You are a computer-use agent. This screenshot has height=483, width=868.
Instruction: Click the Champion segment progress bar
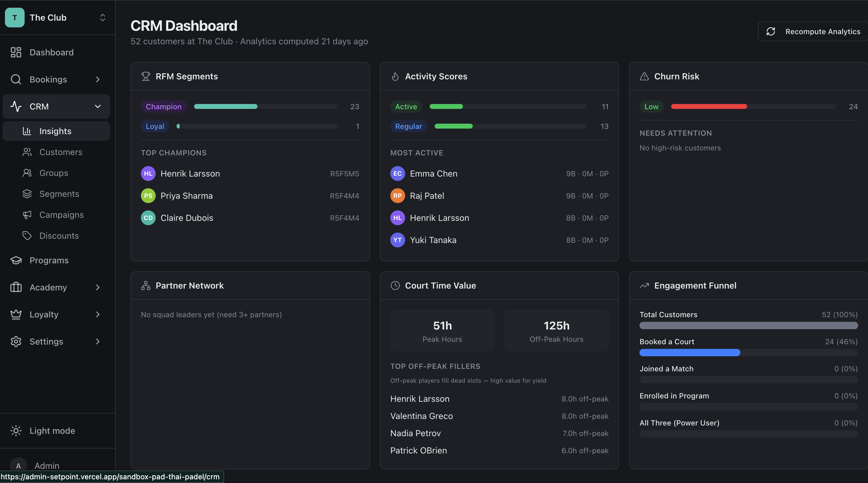point(265,106)
